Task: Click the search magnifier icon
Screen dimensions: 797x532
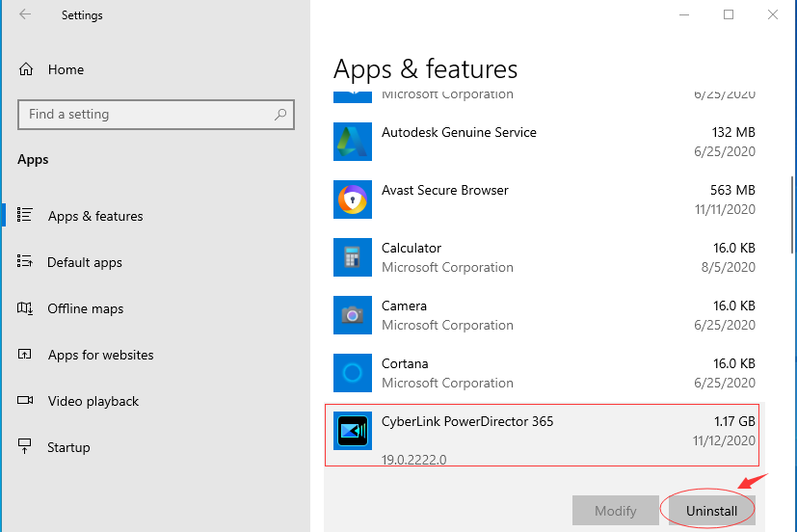Action: pyautogui.click(x=280, y=115)
